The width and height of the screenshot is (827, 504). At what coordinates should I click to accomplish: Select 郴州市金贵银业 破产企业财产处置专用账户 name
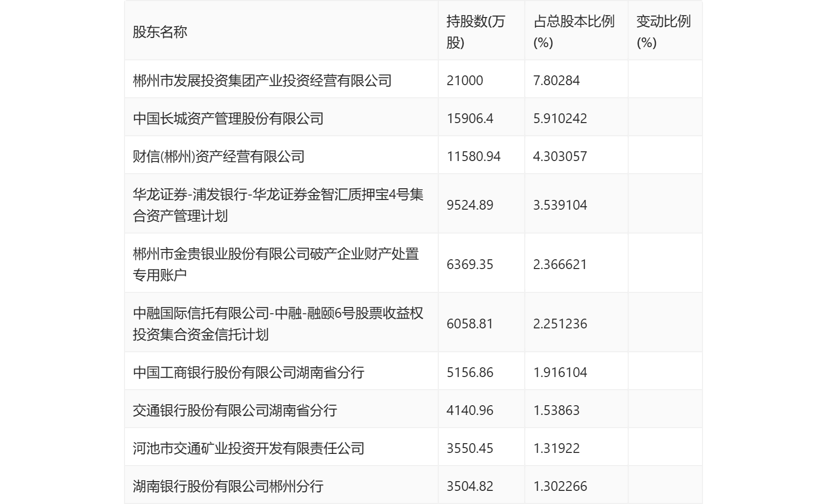click(276, 264)
